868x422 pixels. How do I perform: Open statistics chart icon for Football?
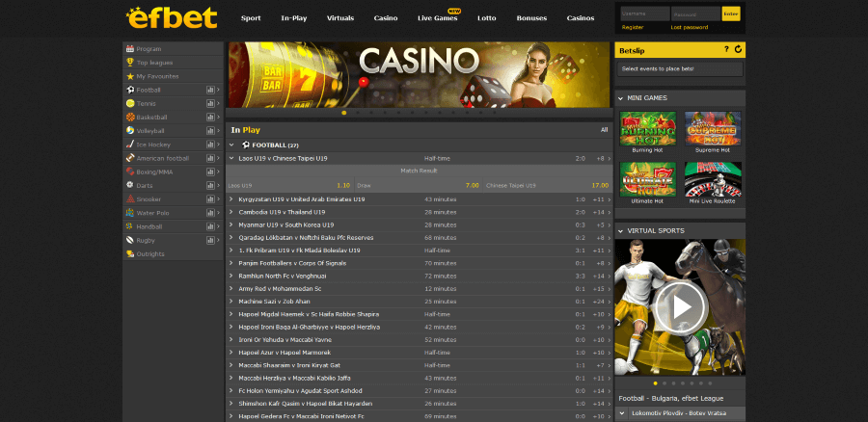click(210, 90)
